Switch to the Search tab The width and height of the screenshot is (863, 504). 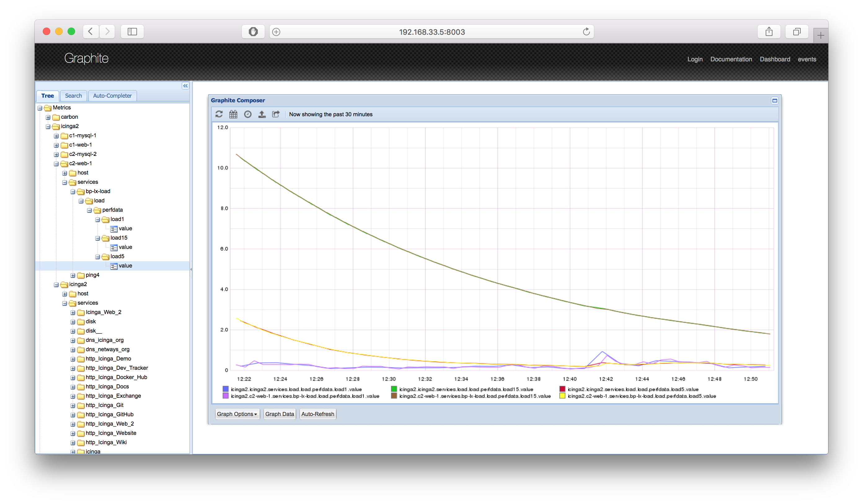(73, 96)
